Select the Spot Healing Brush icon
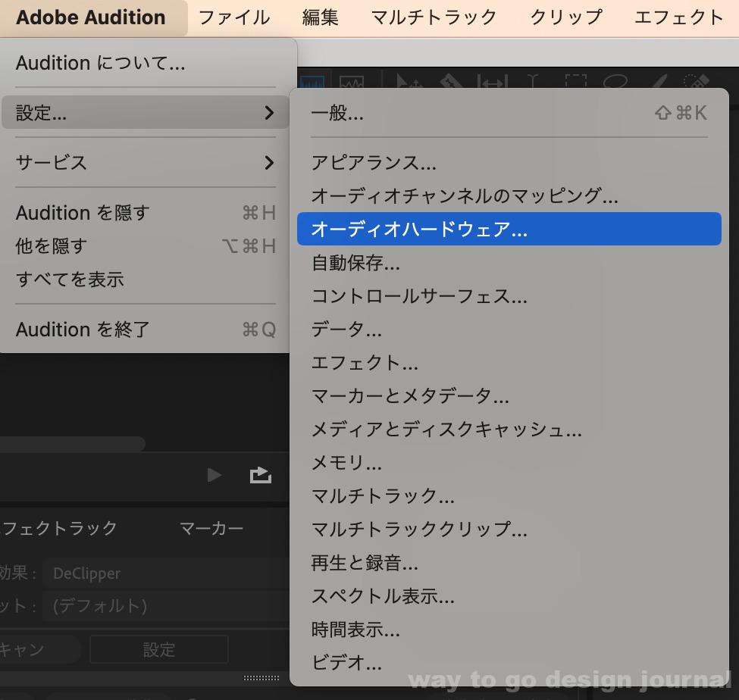Screen dimensions: 739x700 [697, 82]
